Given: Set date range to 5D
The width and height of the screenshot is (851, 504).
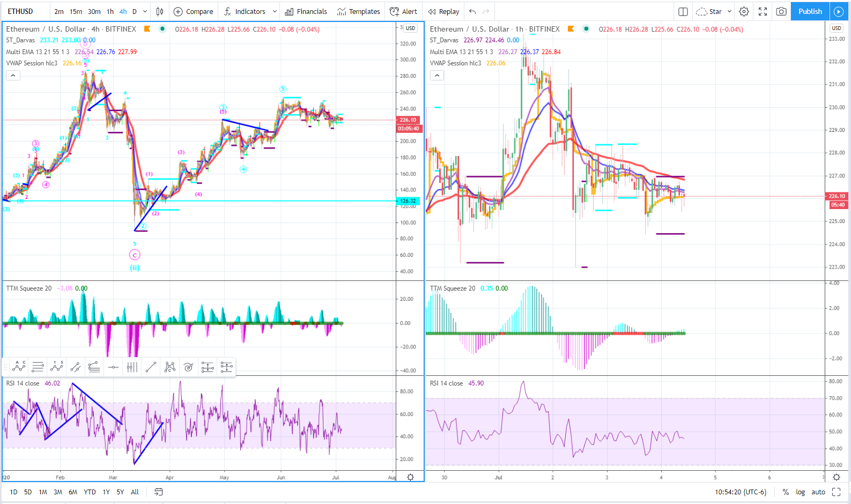Looking at the screenshot, I should (x=28, y=492).
